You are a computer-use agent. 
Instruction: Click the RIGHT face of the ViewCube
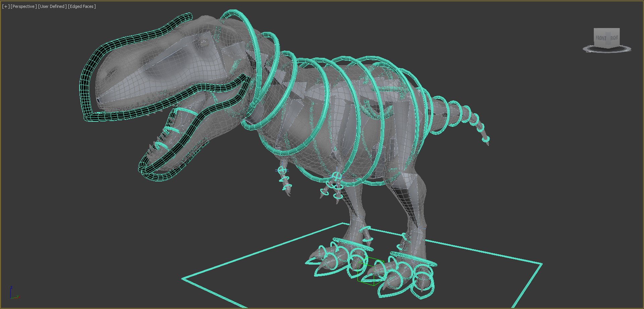tap(614, 38)
